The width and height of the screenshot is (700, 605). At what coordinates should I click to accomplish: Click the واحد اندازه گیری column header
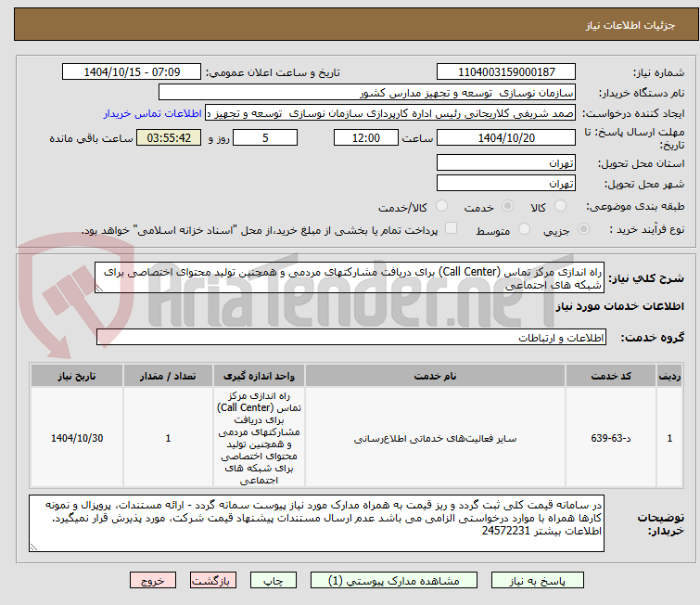259,376
